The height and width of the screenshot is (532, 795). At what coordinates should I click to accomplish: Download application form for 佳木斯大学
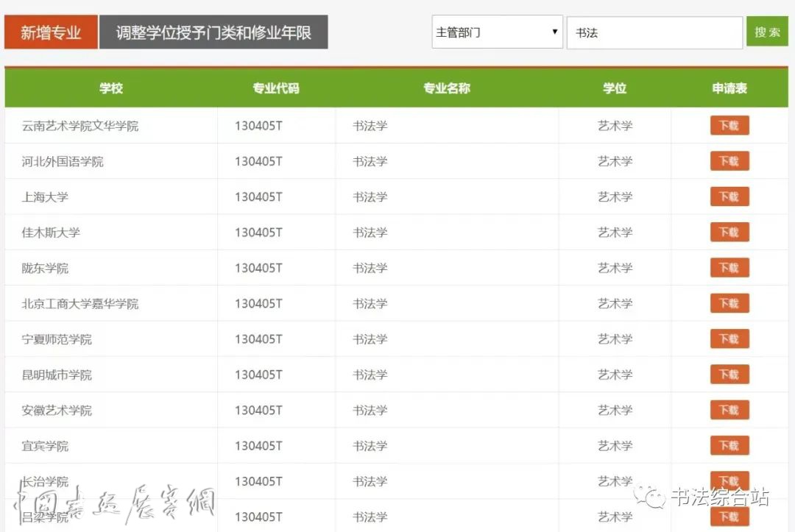[729, 233]
